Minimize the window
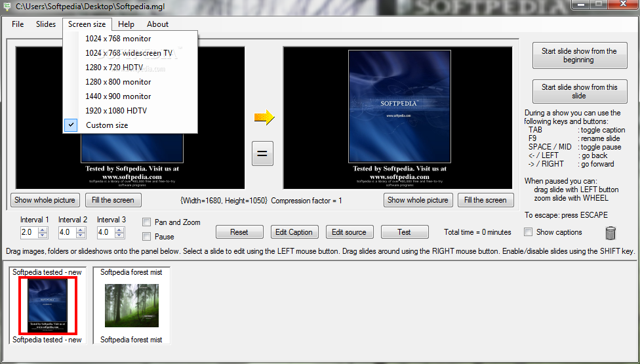640x364 pixels. coord(580,4)
